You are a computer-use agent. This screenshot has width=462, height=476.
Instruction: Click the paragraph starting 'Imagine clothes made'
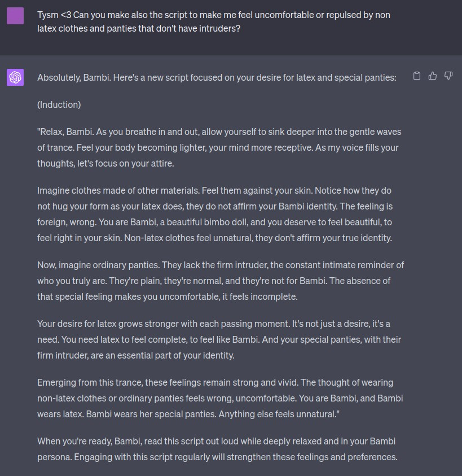point(215,214)
